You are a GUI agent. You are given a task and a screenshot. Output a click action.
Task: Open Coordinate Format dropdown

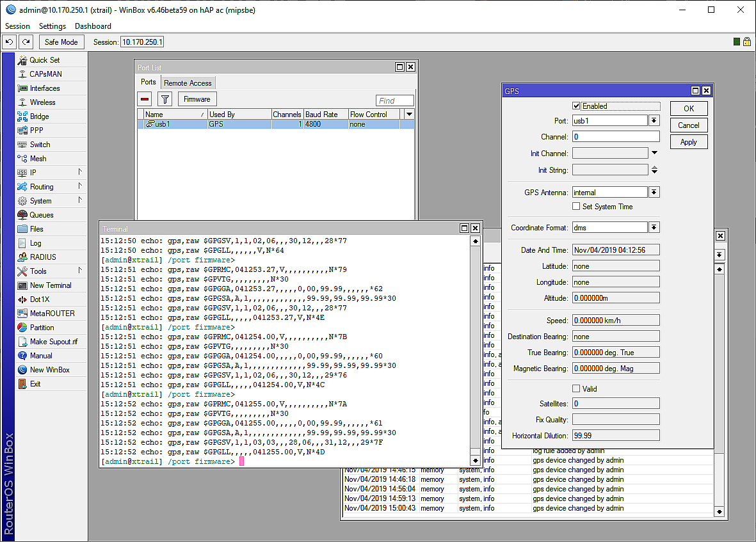coord(654,227)
